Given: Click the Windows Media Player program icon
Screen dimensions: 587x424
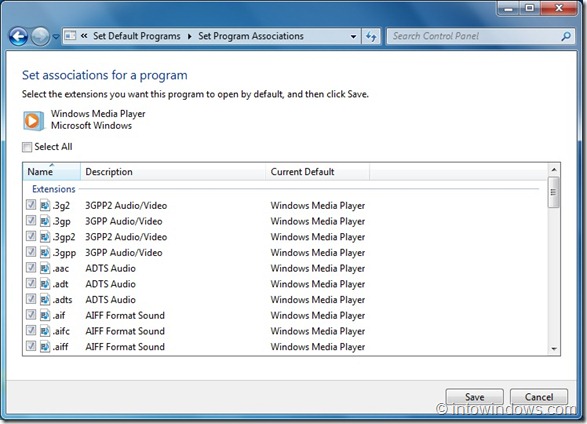Looking at the screenshot, I should coord(33,121).
